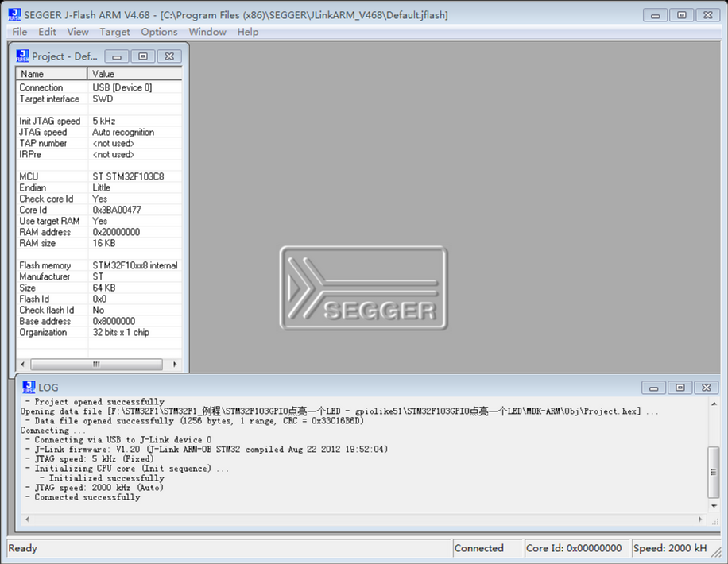
Task: Click LOG horizontal scroll right arrow
Action: click(x=700, y=520)
